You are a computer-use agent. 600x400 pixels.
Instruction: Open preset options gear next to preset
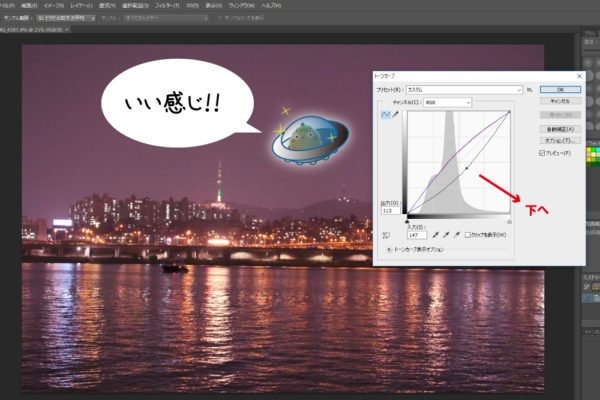click(x=530, y=89)
